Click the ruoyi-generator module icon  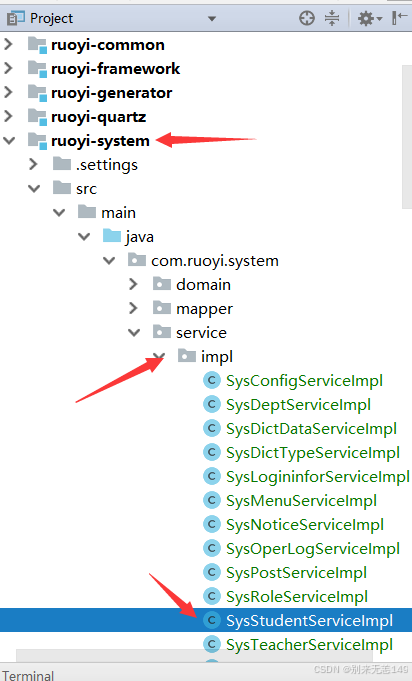(37, 93)
